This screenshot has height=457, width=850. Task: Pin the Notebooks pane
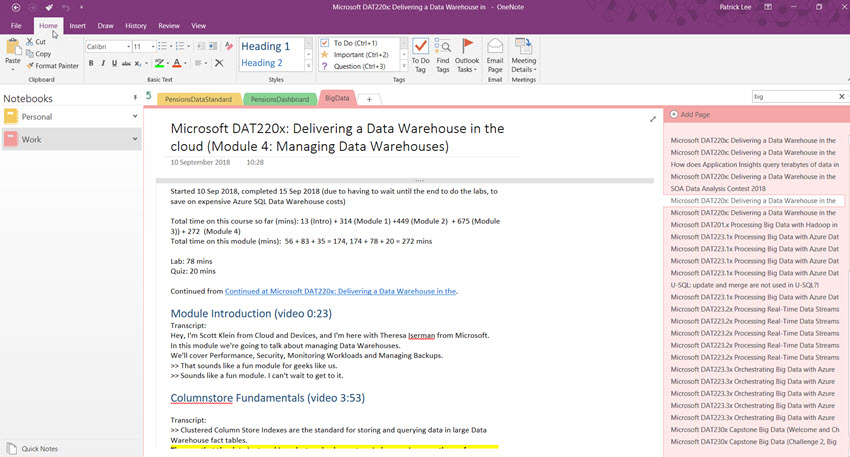pyautogui.click(x=135, y=98)
